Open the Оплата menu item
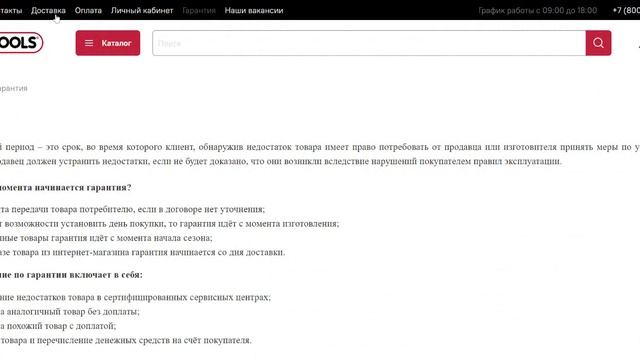This screenshot has height=360, width=640. coord(88,11)
